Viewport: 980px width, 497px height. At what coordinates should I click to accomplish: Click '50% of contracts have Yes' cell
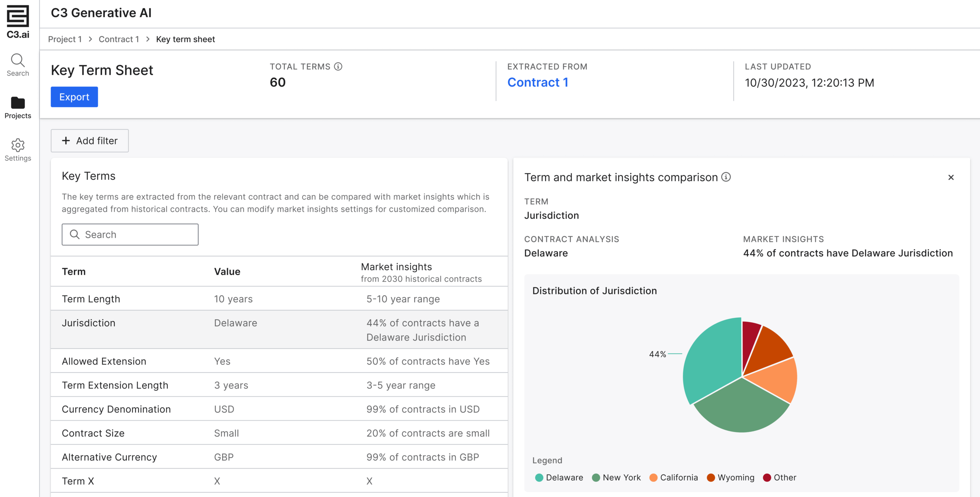click(x=428, y=361)
